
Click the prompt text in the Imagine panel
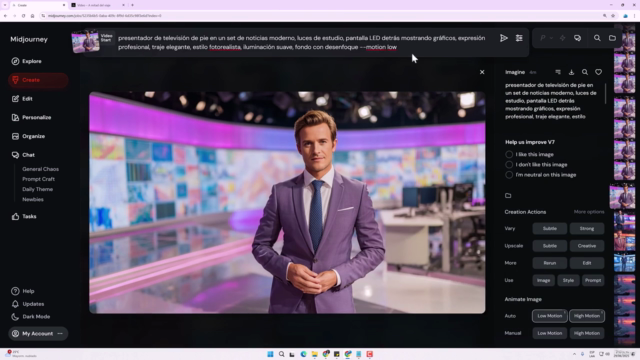click(551, 101)
